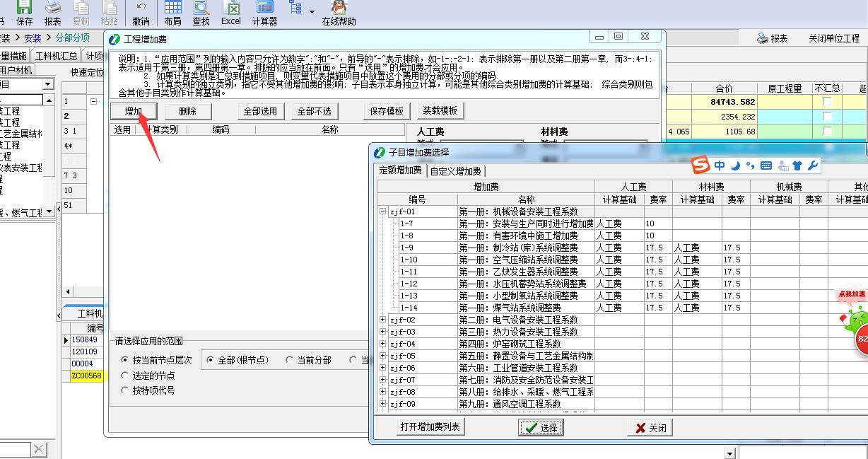Screen dimensions: 868x459
Task: Click the 增加 button
Action: [134, 111]
